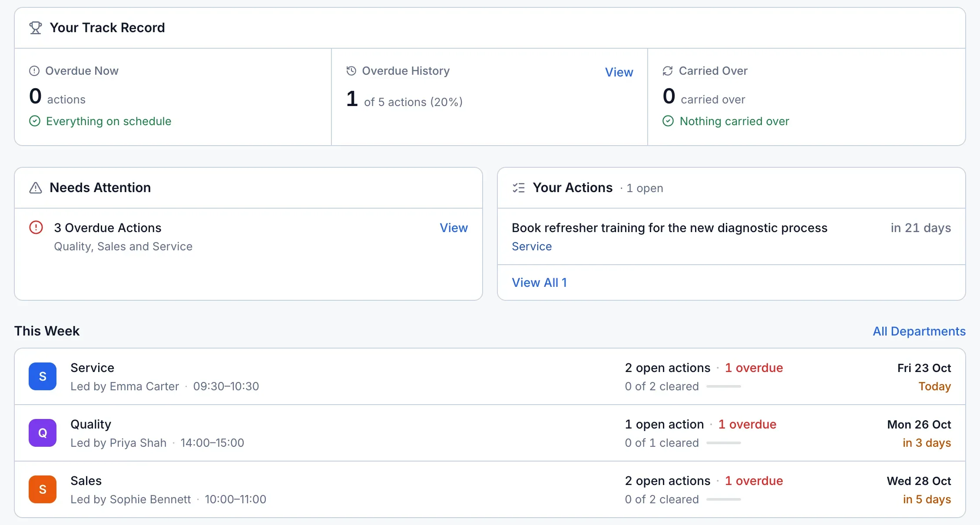Screen dimensions: 980x525
Task: Click the Sales progress bar
Action: click(x=724, y=499)
